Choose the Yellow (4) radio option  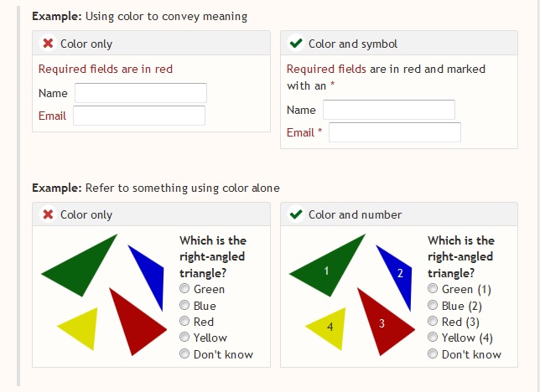click(x=433, y=338)
